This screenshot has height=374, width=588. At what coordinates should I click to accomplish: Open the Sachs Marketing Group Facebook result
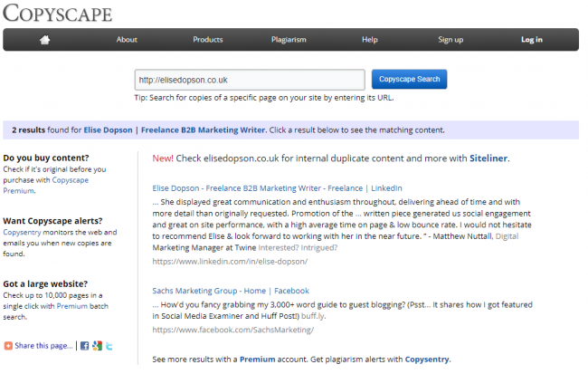(x=231, y=291)
